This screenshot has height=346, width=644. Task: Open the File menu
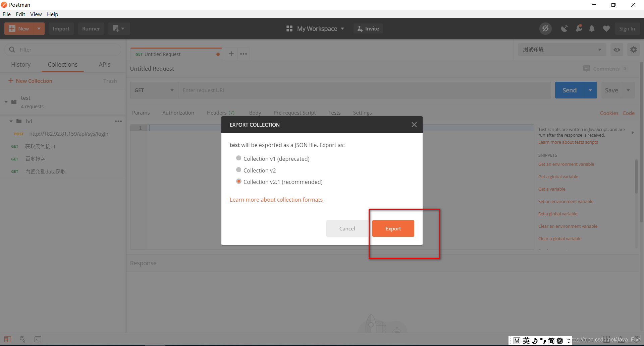(x=7, y=14)
